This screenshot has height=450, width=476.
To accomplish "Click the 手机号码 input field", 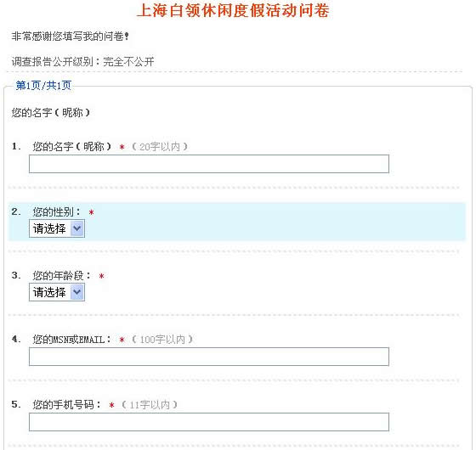I will (x=209, y=422).
